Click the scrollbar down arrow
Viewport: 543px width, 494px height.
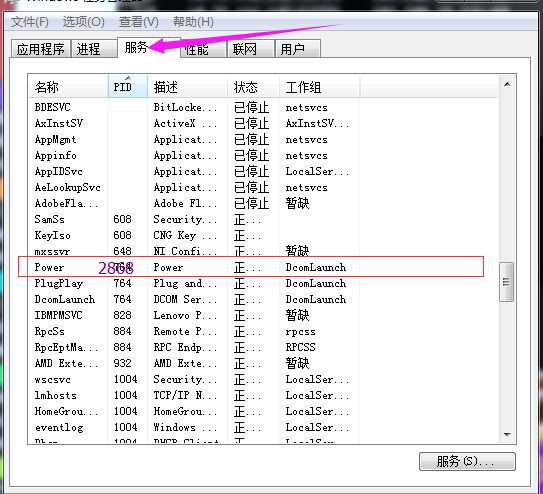pos(507,434)
